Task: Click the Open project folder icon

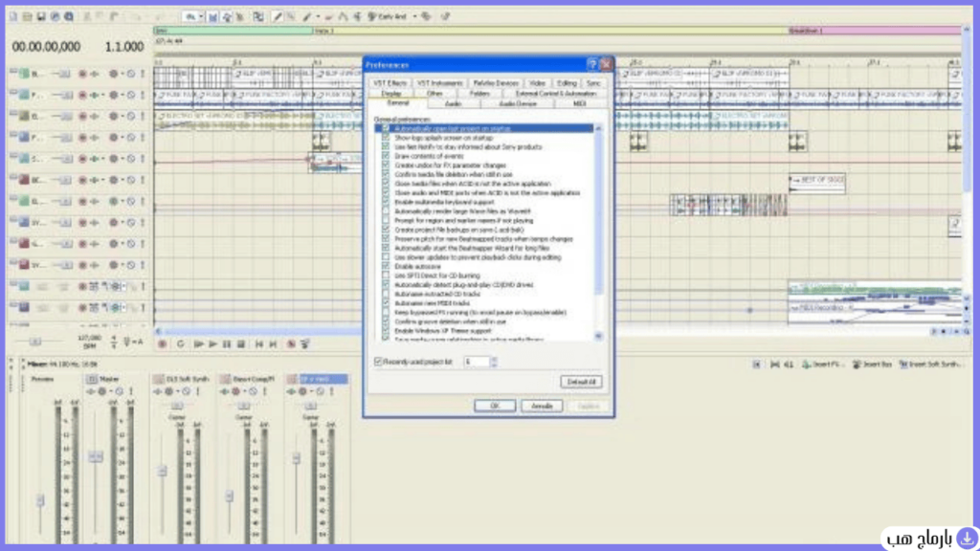Action: pyautogui.click(x=27, y=17)
